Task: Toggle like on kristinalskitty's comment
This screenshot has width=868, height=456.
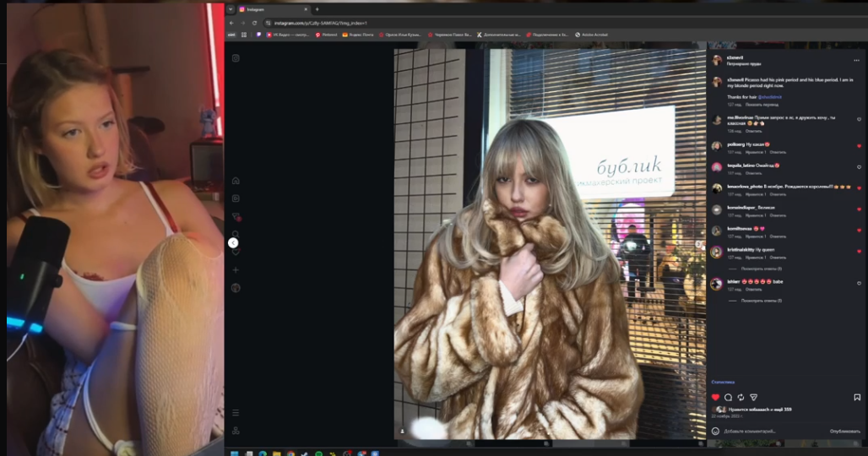Action: point(860,252)
